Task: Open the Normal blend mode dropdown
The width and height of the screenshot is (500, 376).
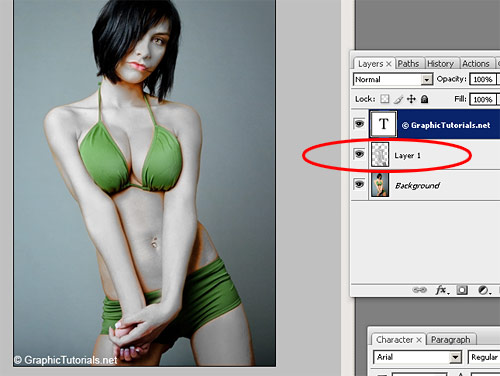Action: (x=392, y=79)
